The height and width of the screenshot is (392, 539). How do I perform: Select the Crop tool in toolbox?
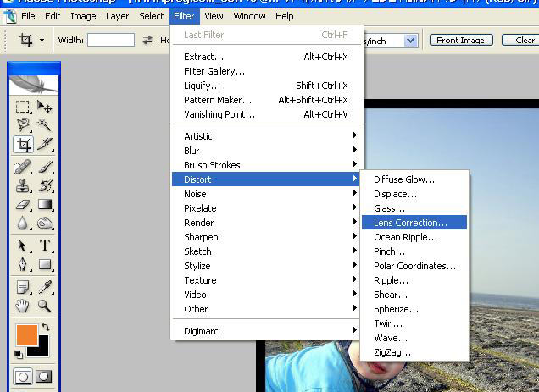point(24,144)
